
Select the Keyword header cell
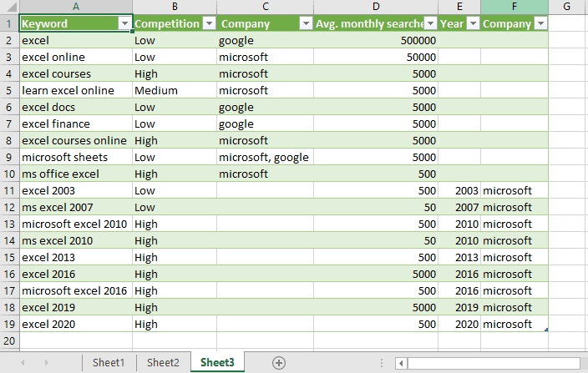pos(76,23)
